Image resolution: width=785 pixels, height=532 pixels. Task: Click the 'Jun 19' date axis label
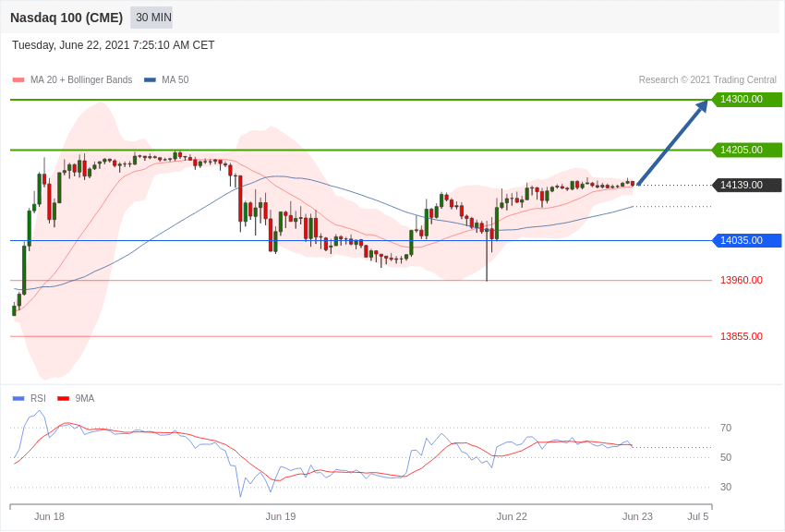coord(281,516)
